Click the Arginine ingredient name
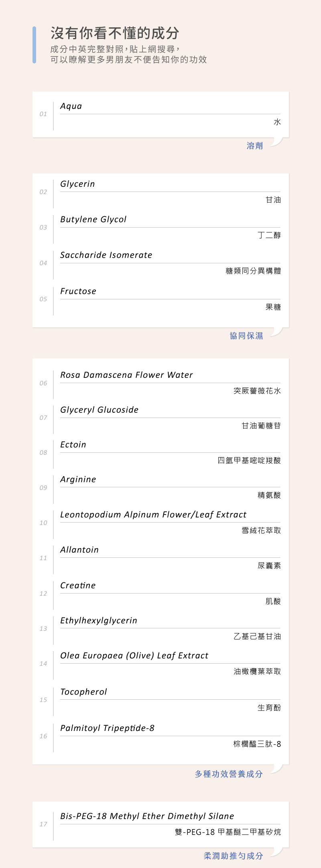This screenshot has height=868, width=321. [78, 480]
